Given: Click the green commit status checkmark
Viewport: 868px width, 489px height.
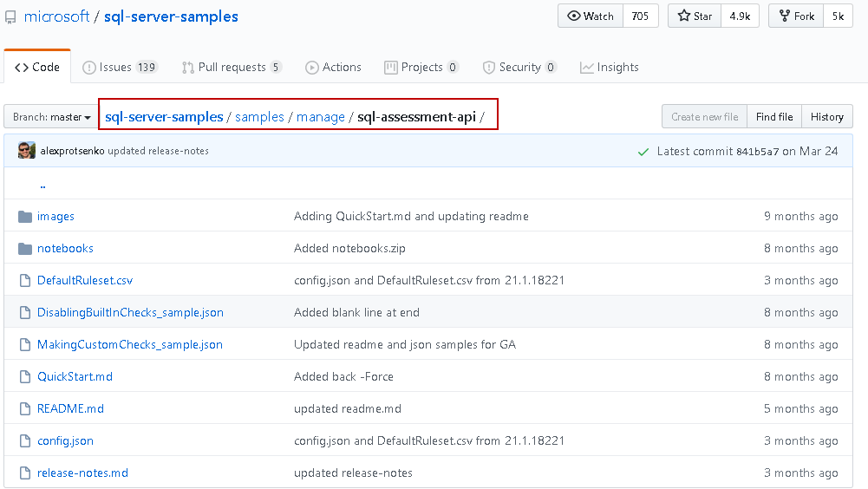Looking at the screenshot, I should 643,152.
